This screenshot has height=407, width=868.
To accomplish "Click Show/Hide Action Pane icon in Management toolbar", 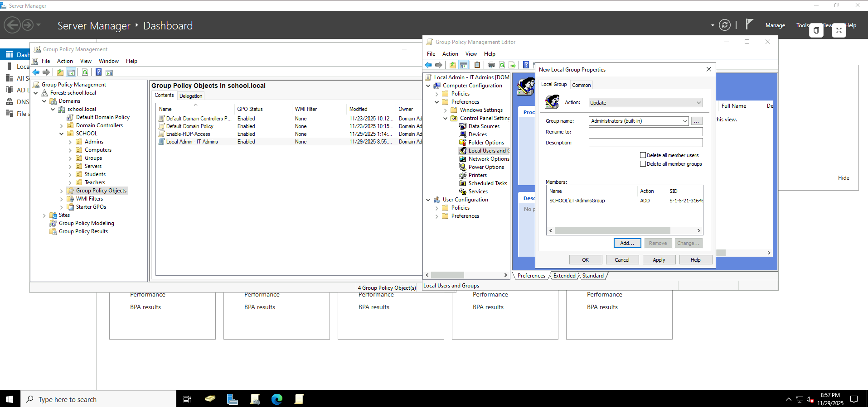I will [x=109, y=72].
